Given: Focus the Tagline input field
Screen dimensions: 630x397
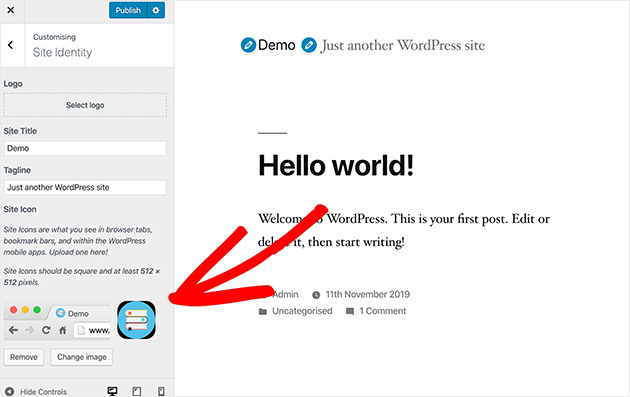Looking at the screenshot, I should (85, 187).
